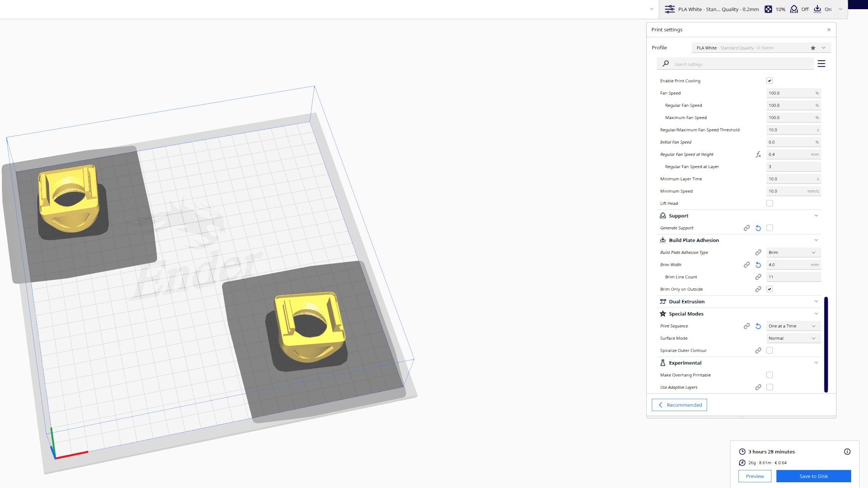Screen dimensions: 868x488
Task: Go back using the Recommended link
Action: pyautogui.click(x=679, y=404)
